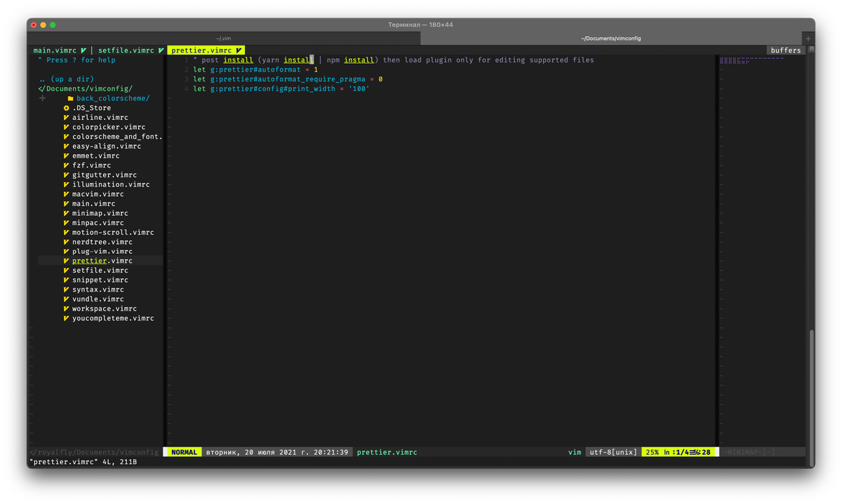
Task: Click the 'Press ? for help' line
Action: (76, 60)
